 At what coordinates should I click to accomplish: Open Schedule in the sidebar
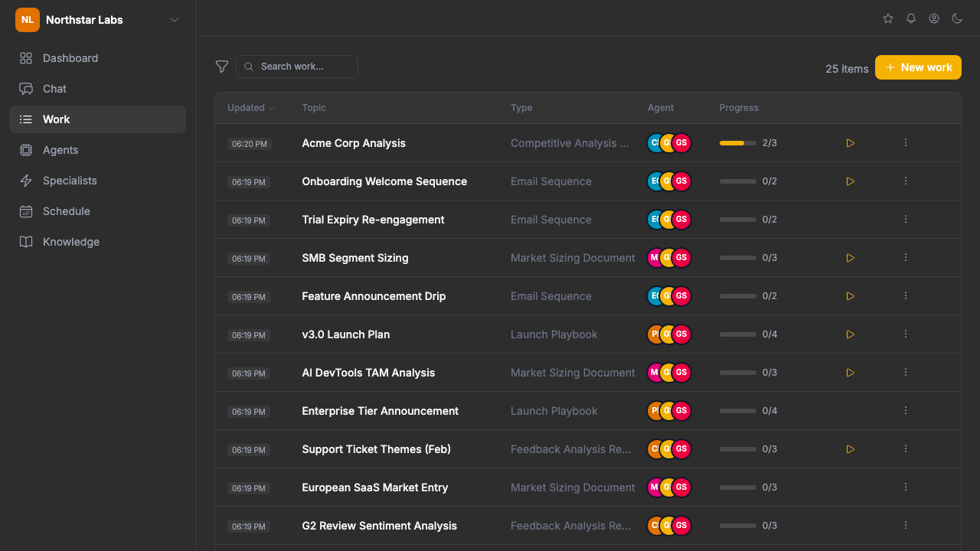click(97, 211)
